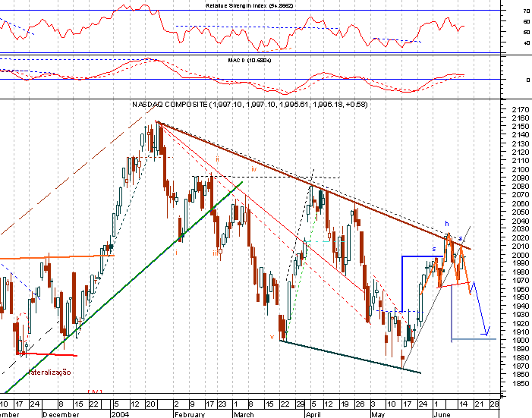Click the date label 21 in June
This screenshot has height=418, width=532.
(x=479, y=404)
